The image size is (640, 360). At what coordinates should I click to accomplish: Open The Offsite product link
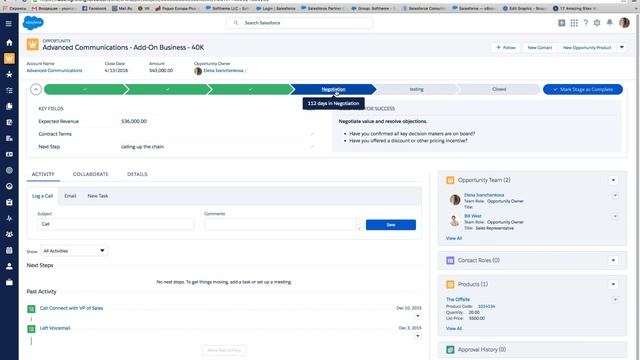coord(458,299)
